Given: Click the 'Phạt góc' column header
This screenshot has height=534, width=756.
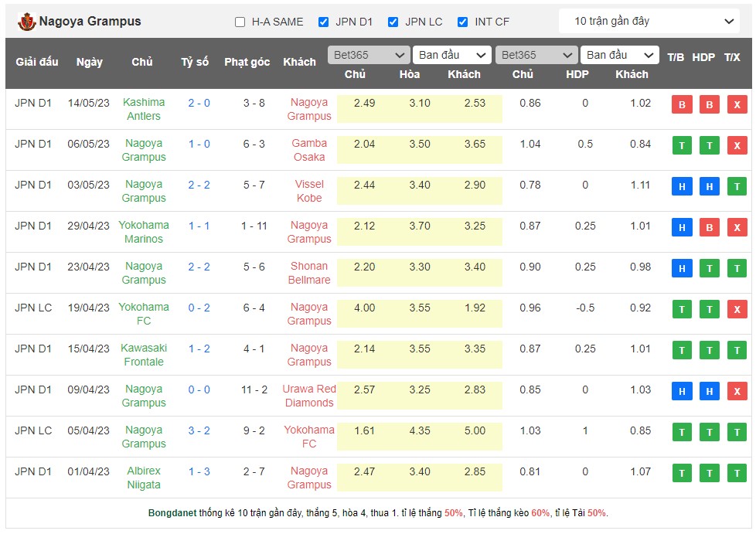Looking at the screenshot, I should pos(247,62).
